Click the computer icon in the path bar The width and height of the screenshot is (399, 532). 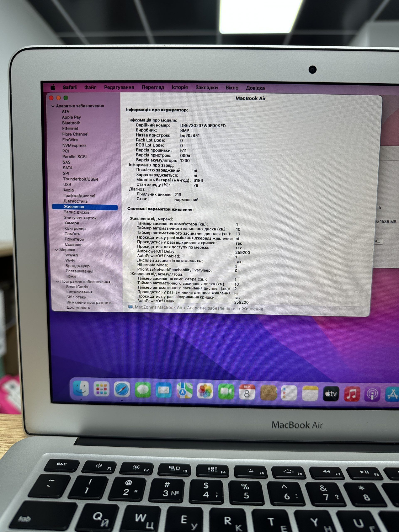pos(131,307)
